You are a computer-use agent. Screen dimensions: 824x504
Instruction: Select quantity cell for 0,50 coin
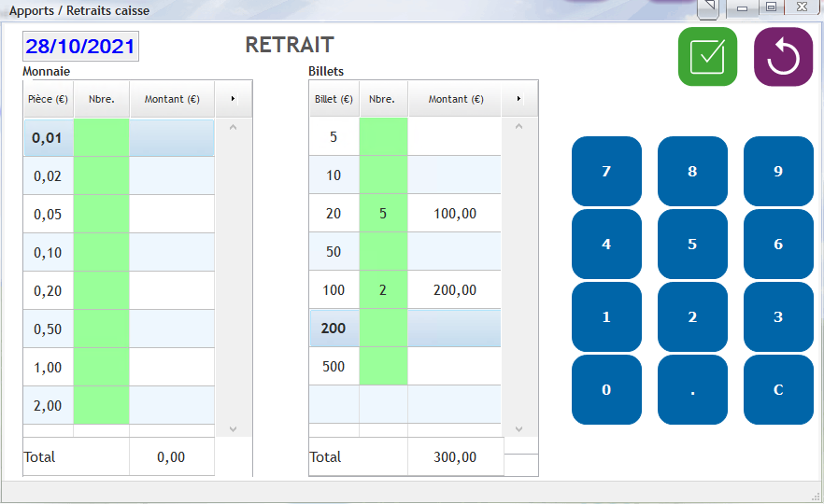tap(101, 329)
